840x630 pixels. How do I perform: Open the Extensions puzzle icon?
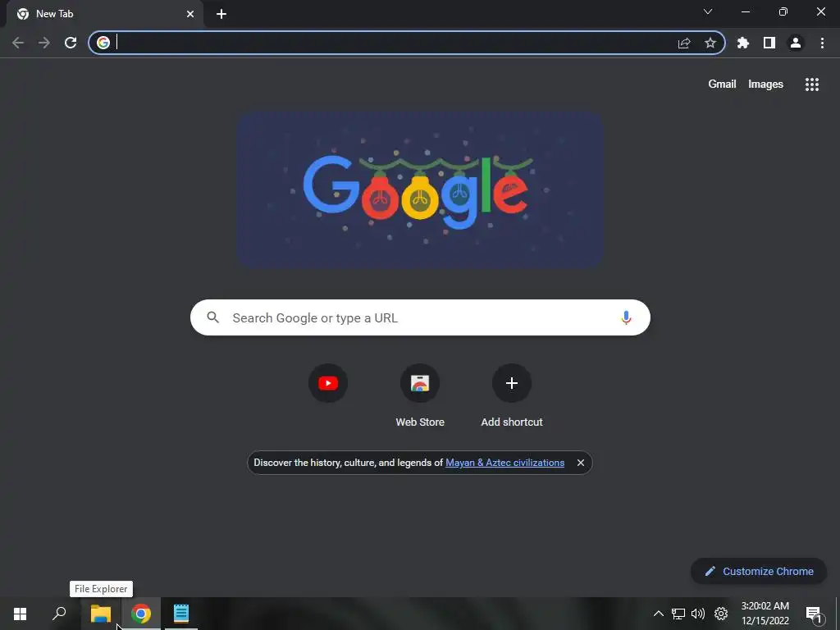click(x=743, y=43)
